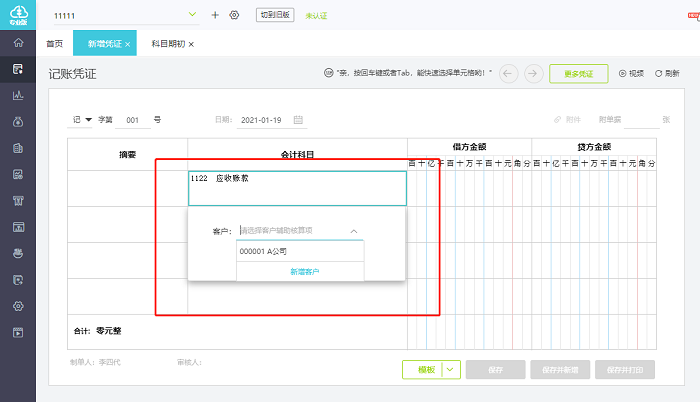Open the 记 voucher word dropdown

point(88,120)
